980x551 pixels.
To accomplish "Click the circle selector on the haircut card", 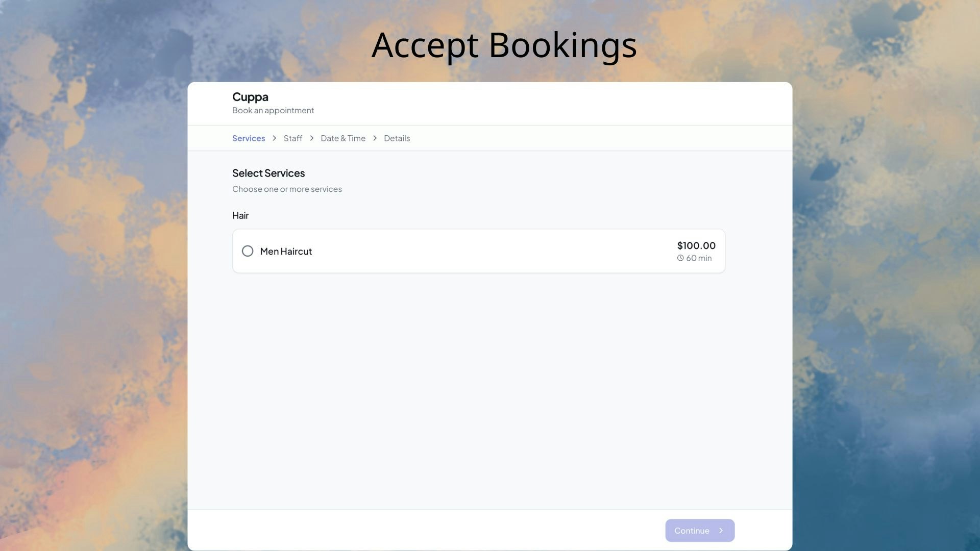I will click(248, 251).
